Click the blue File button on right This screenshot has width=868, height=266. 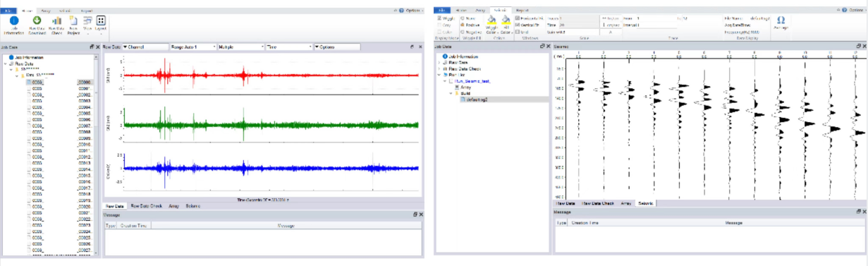(442, 10)
